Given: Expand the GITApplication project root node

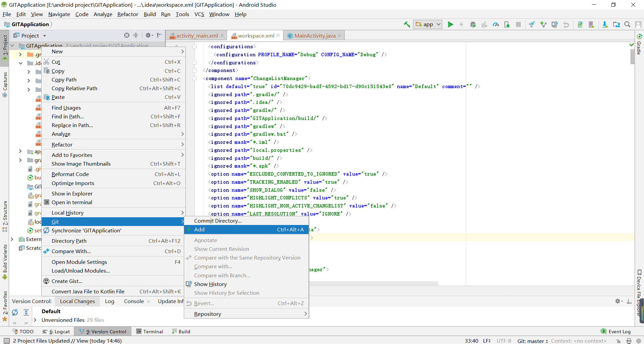Looking at the screenshot, I should coord(12,45).
